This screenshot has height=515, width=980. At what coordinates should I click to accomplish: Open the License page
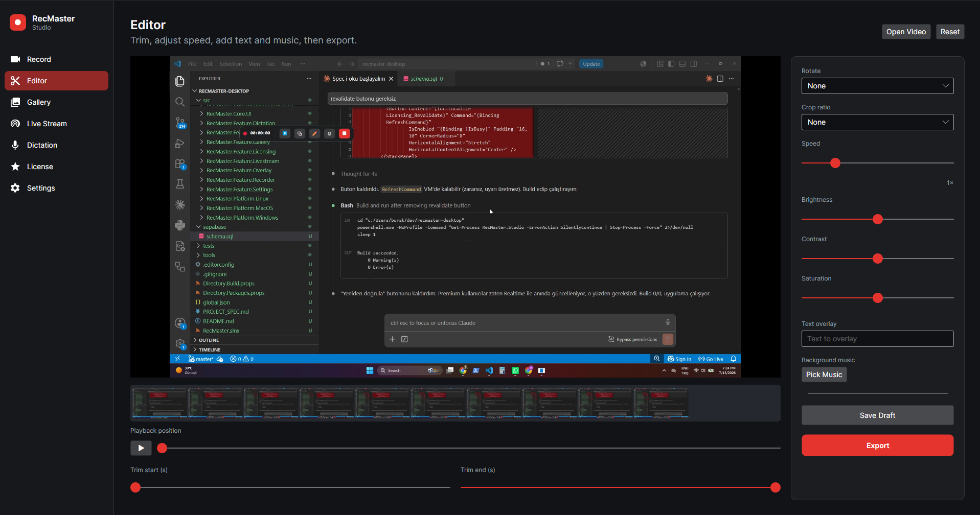click(56, 167)
